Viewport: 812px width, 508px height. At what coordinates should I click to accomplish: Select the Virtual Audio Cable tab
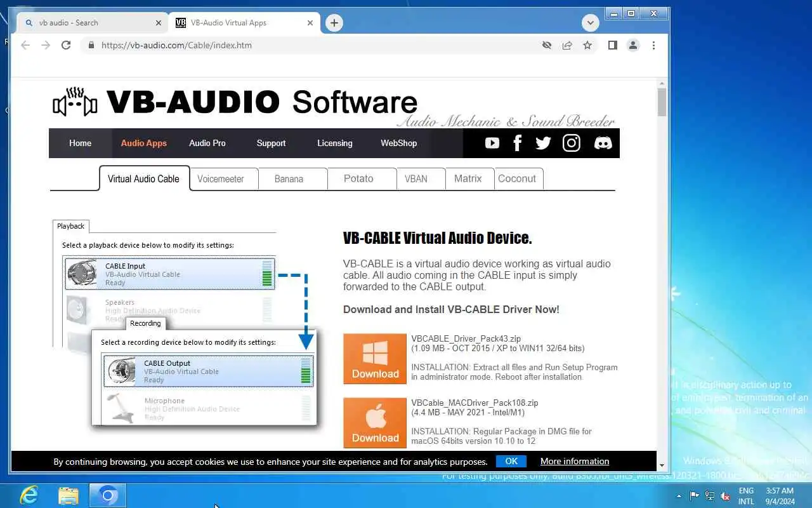144,178
